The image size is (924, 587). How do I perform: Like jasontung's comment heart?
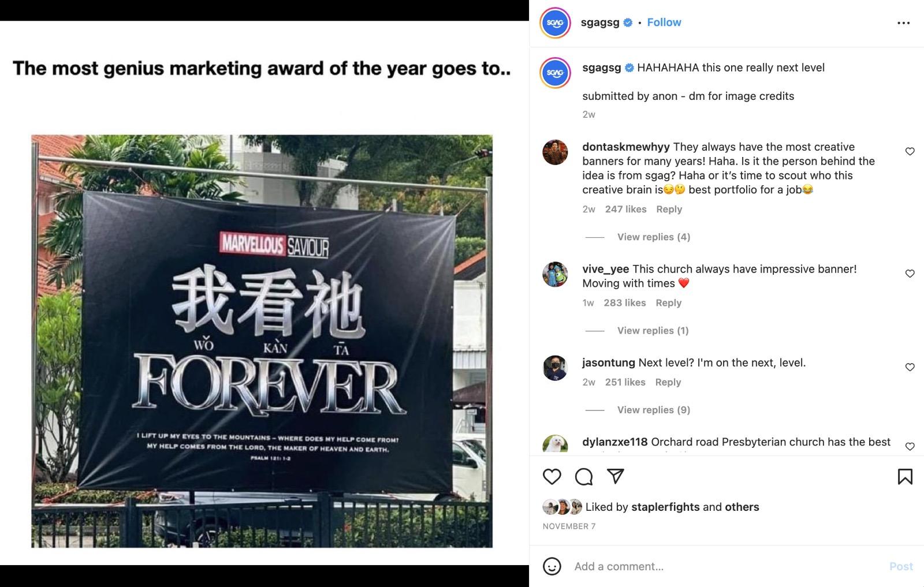pyautogui.click(x=910, y=367)
